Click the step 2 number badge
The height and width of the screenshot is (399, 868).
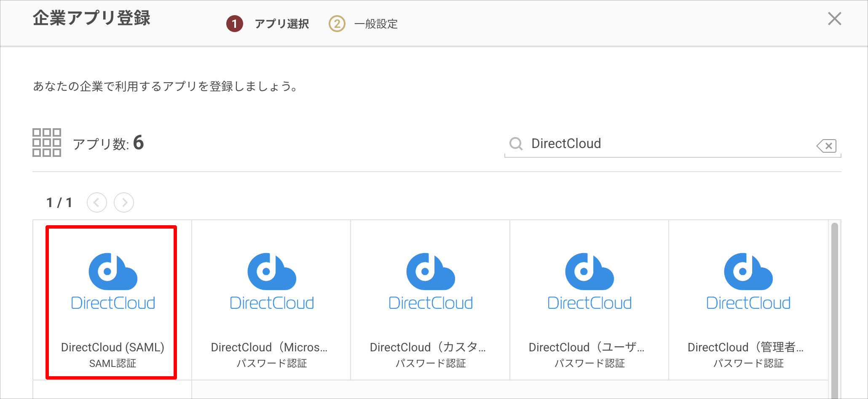pyautogui.click(x=337, y=24)
